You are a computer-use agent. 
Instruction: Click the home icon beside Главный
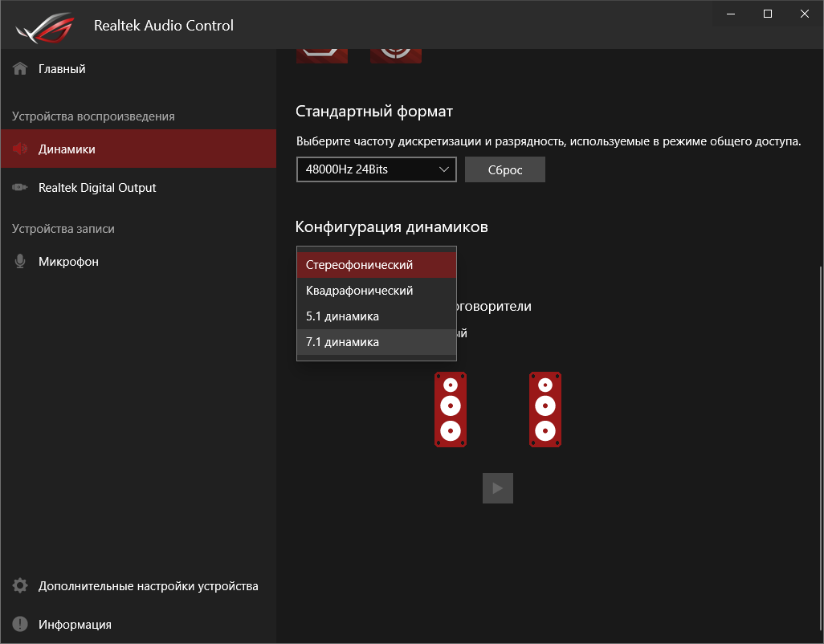click(x=20, y=69)
